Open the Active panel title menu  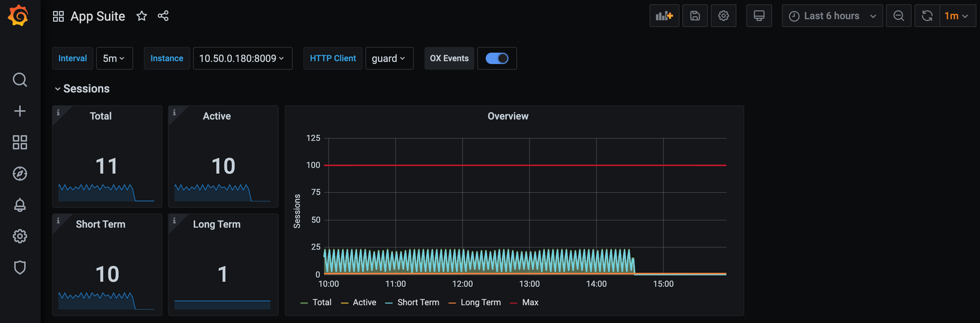tap(217, 116)
